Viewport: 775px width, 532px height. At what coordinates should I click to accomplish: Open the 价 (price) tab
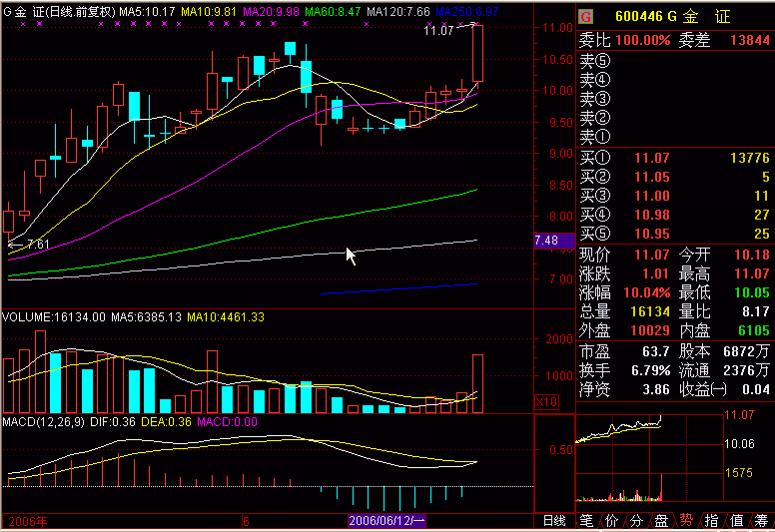(x=611, y=520)
